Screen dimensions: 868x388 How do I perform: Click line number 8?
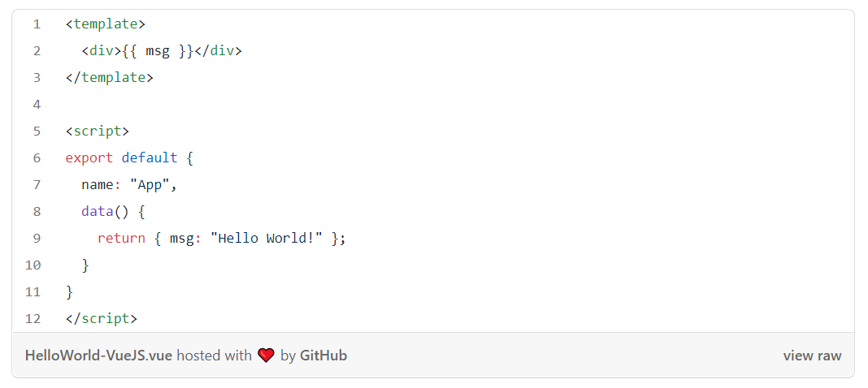pyautogui.click(x=37, y=212)
